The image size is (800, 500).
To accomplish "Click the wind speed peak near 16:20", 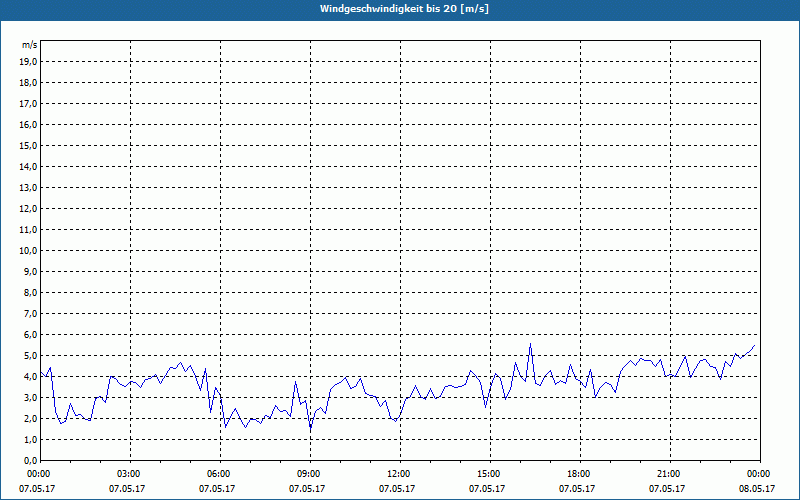I will pyautogui.click(x=531, y=343).
